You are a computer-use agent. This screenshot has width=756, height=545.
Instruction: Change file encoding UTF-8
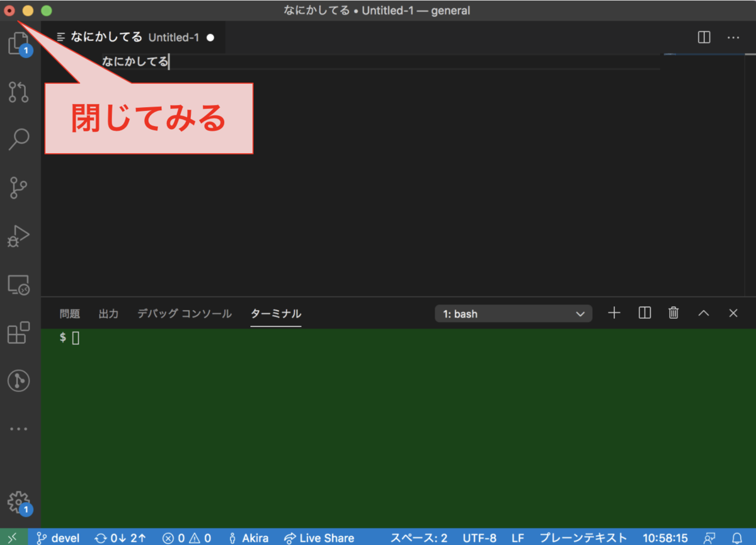click(x=479, y=538)
